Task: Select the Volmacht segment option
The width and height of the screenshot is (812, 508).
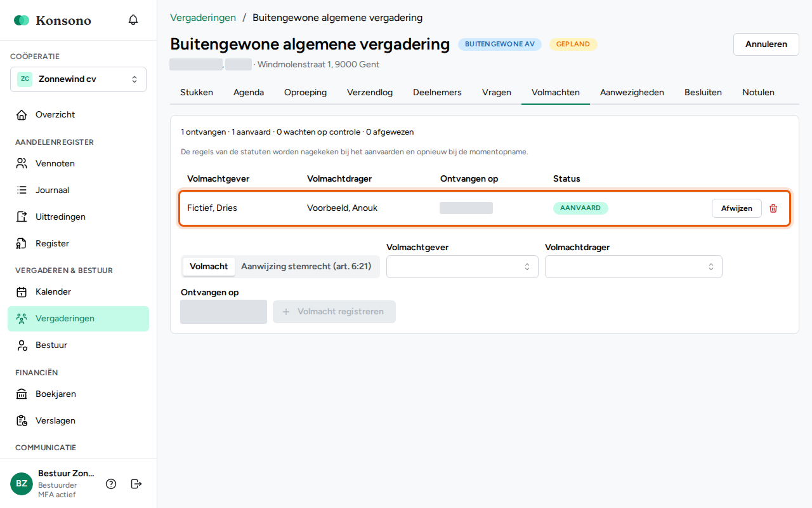Action: (209, 267)
